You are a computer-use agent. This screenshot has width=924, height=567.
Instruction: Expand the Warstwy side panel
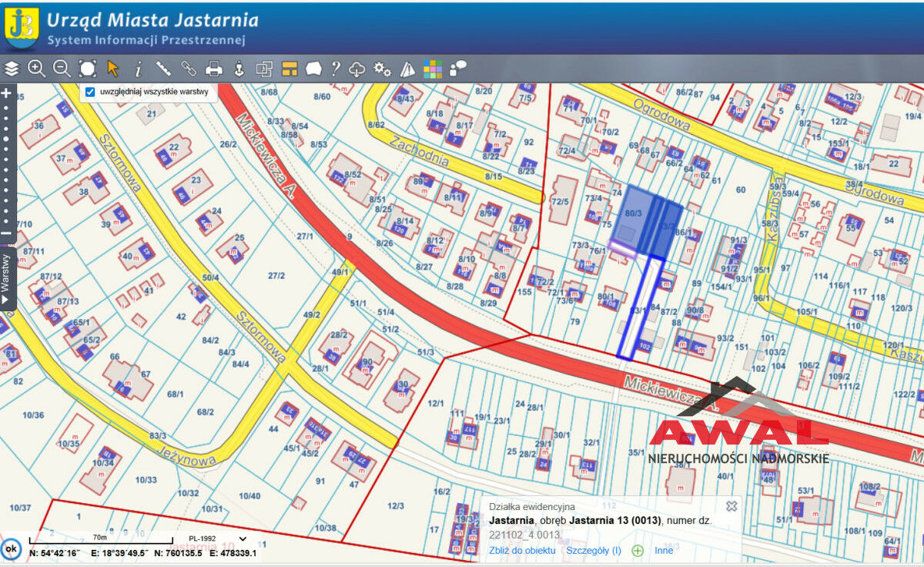(6, 277)
